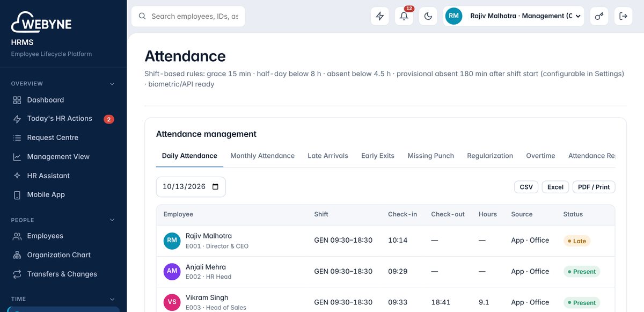Click the Today's HR Actions lightning icon
The width and height of the screenshot is (644, 312).
pyautogui.click(x=17, y=119)
